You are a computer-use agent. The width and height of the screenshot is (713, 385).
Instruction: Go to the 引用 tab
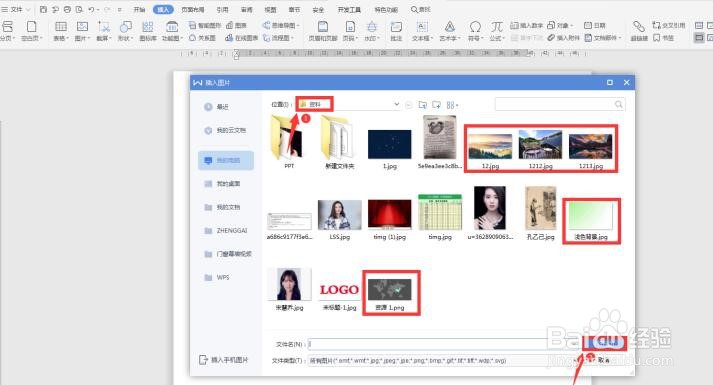(x=222, y=9)
